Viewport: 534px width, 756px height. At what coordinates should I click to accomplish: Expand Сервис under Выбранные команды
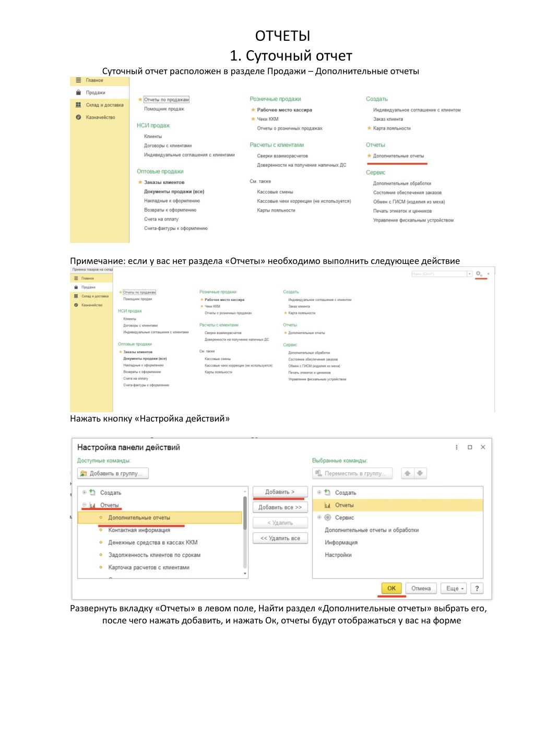point(319,517)
